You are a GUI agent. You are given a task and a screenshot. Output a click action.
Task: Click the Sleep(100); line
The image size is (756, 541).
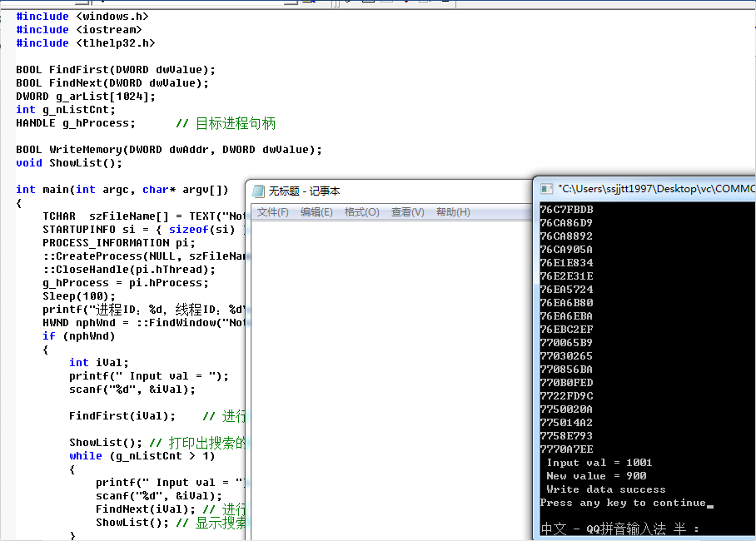(78, 296)
